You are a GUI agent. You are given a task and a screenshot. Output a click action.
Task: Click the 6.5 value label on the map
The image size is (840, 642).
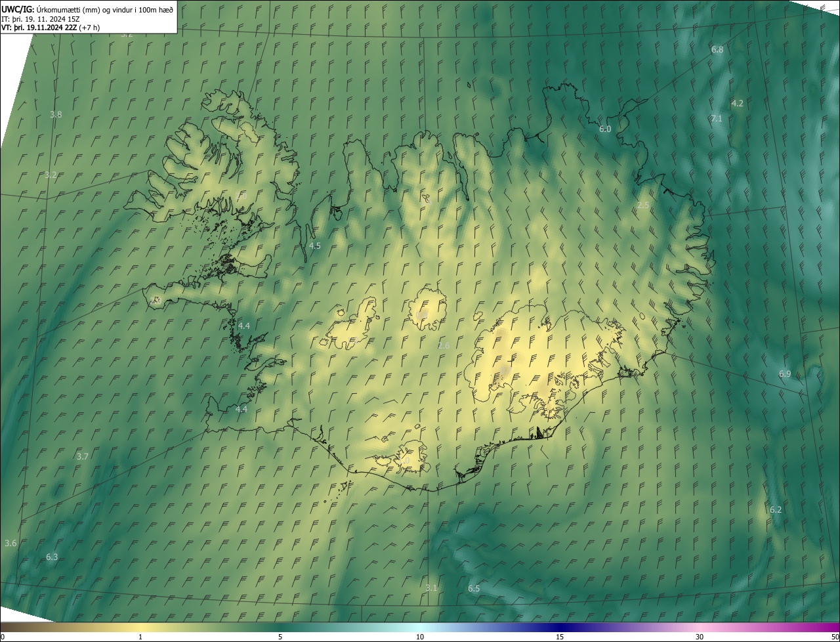coord(474,588)
